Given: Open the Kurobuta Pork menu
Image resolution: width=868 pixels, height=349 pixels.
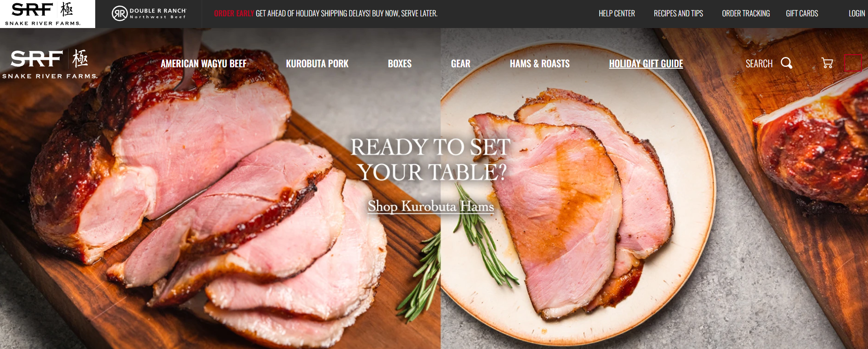Looking at the screenshot, I should click(317, 64).
